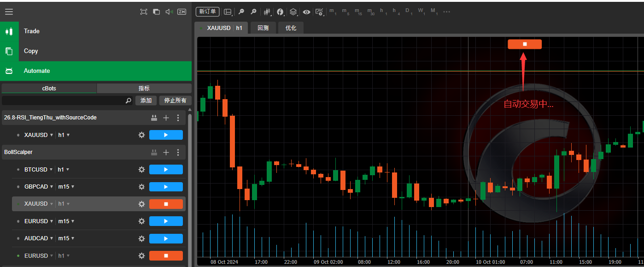Viewport: 644px width, 267px height.
Task: Open AUDCAD symbol dropdown
Action: coord(39,238)
